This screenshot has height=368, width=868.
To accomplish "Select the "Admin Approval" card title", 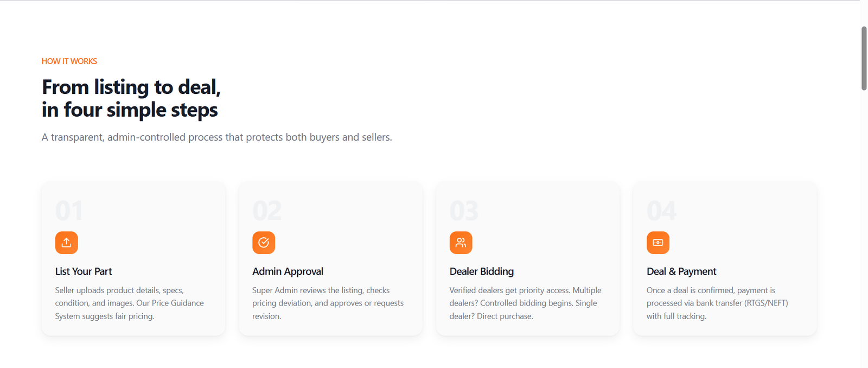I will click(x=288, y=271).
